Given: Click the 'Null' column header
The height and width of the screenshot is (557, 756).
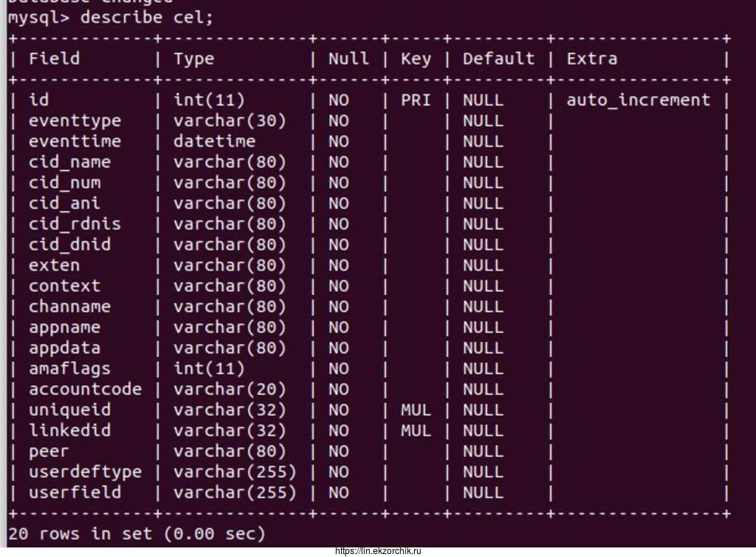Looking at the screenshot, I should click(348, 59).
